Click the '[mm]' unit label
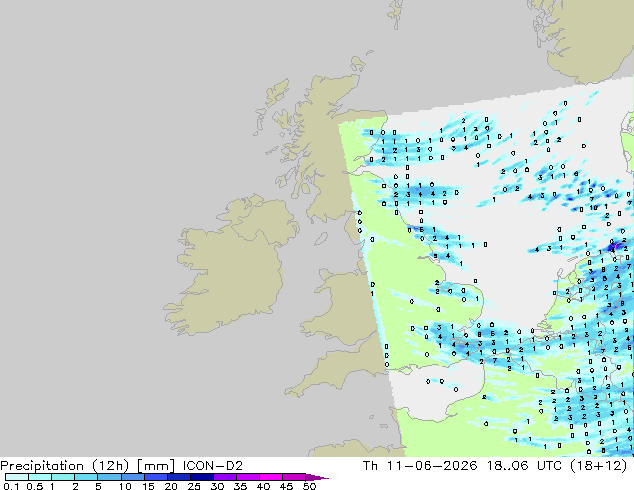Viewport: 634px width, 490px height. (x=156, y=466)
